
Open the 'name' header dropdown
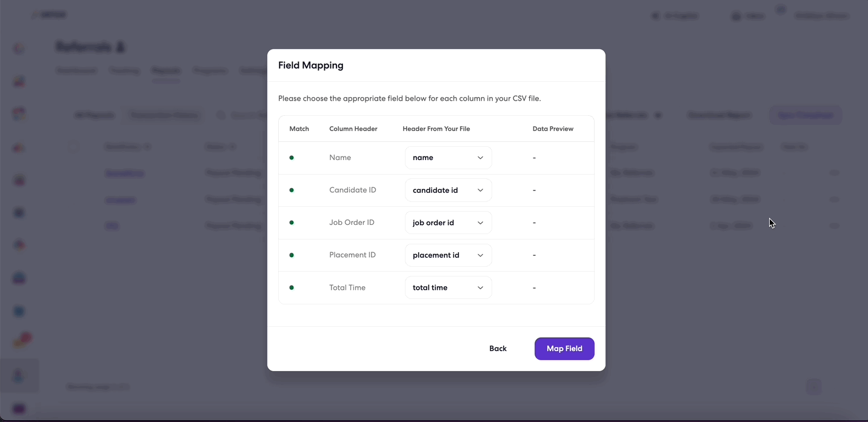point(448,158)
